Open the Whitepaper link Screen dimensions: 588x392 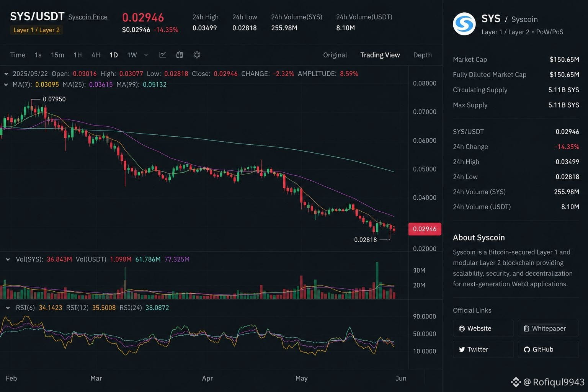(548, 328)
